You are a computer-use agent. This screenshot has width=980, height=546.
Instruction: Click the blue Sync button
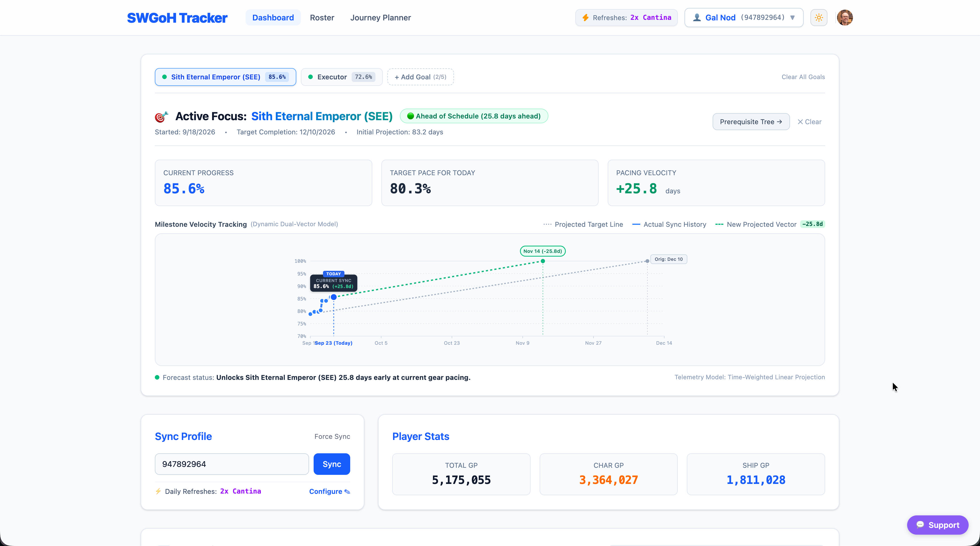coord(332,464)
